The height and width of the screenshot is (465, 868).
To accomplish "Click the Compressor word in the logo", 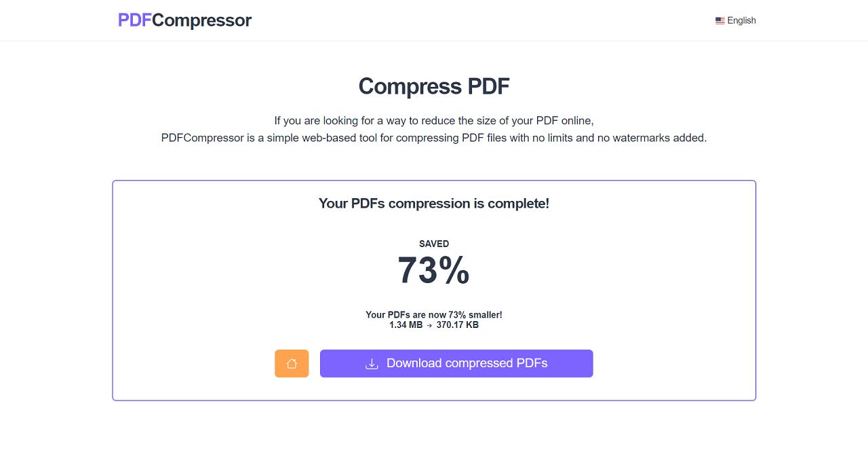I will [x=201, y=20].
